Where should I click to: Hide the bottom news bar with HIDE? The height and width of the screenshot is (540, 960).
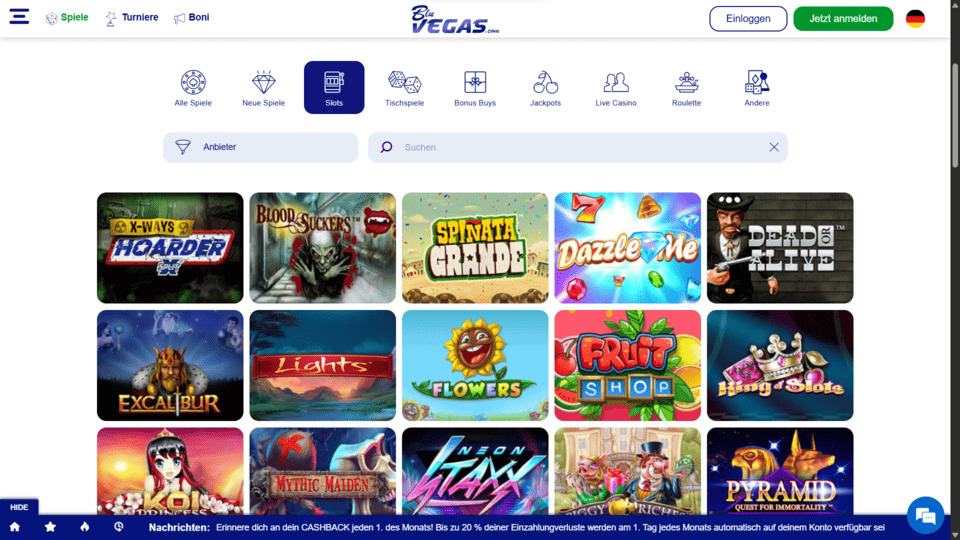click(19, 507)
